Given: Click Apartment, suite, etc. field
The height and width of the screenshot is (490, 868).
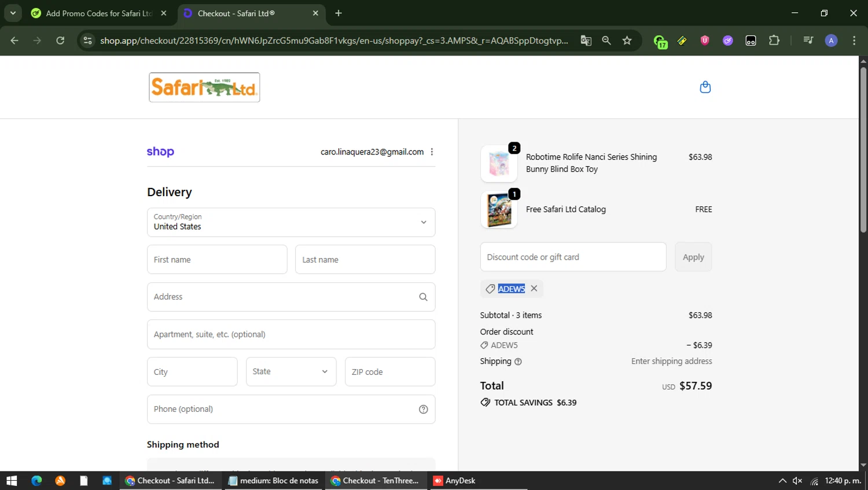Looking at the screenshot, I should [291, 334].
